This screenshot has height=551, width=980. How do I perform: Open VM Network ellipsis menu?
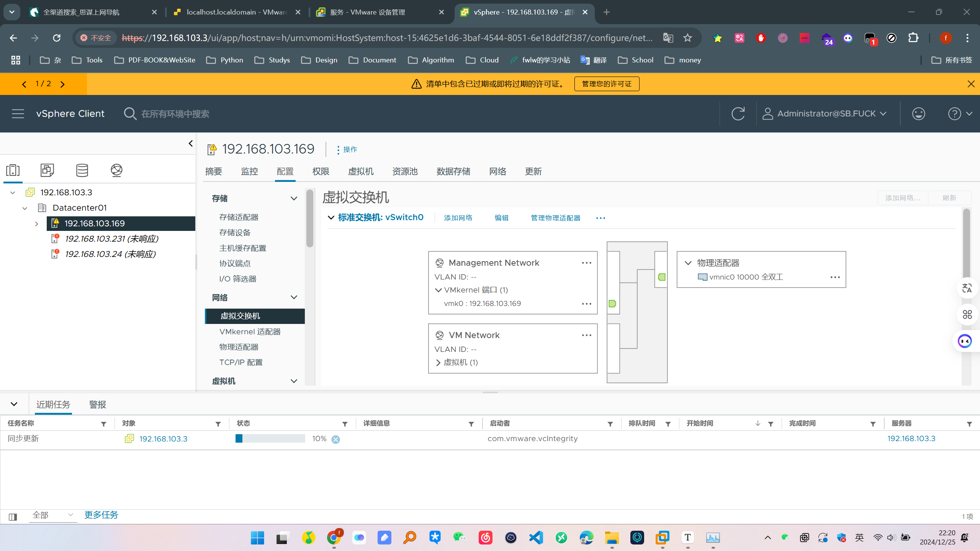pos(586,335)
